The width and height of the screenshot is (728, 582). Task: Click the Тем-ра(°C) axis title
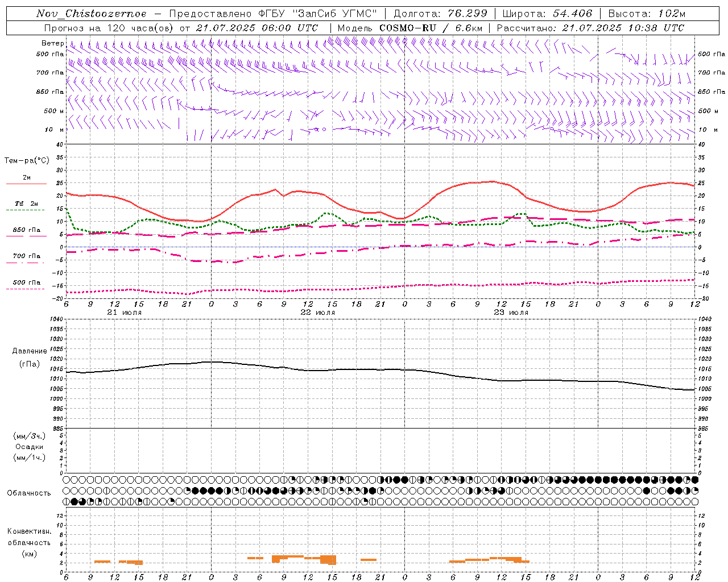(27, 161)
